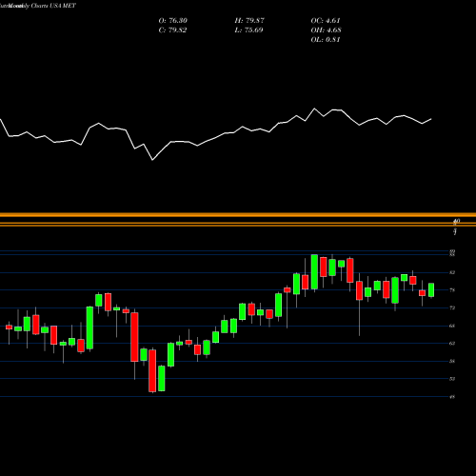Click the 'OH: 4.68' value
The height and width of the screenshot is (476, 476).
[326, 30]
